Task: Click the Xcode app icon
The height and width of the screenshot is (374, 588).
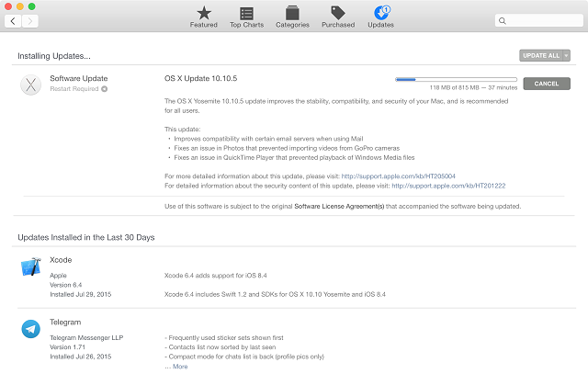Action: tap(30, 266)
